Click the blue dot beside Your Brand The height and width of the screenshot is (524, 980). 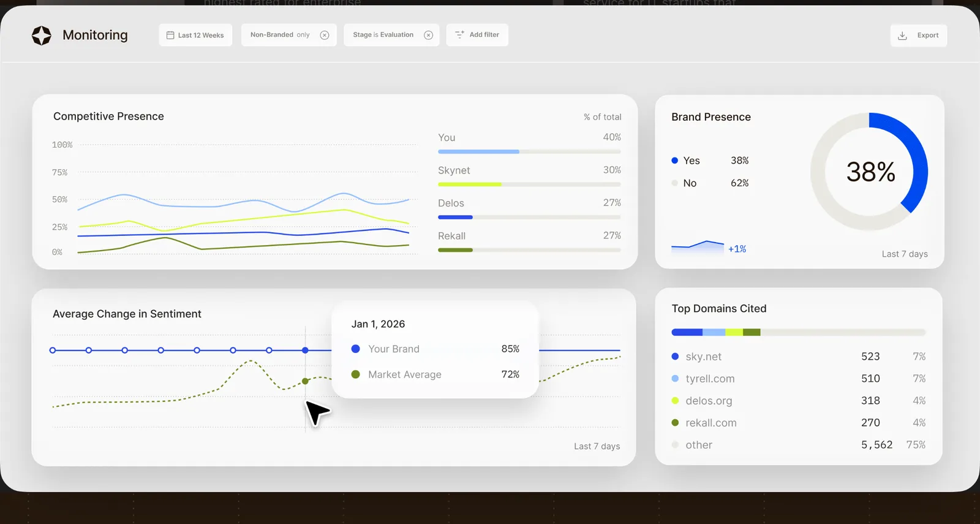tap(355, 349)
